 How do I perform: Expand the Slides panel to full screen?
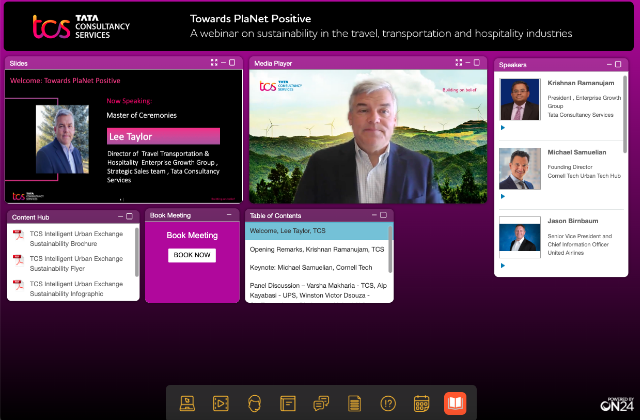214,62
